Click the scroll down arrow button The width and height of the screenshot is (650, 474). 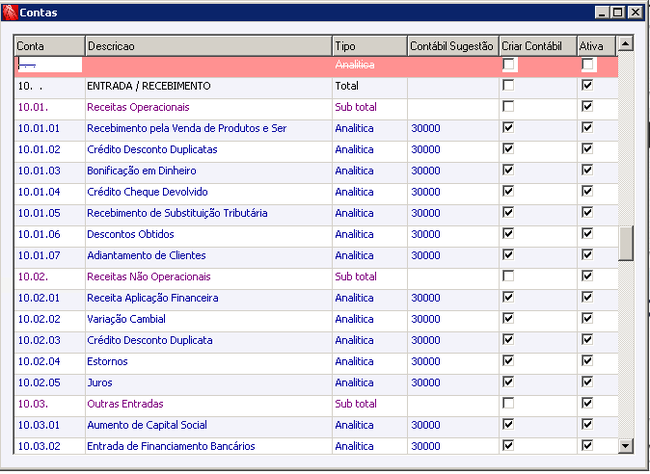pyautogui.click(x=625, y=446)
